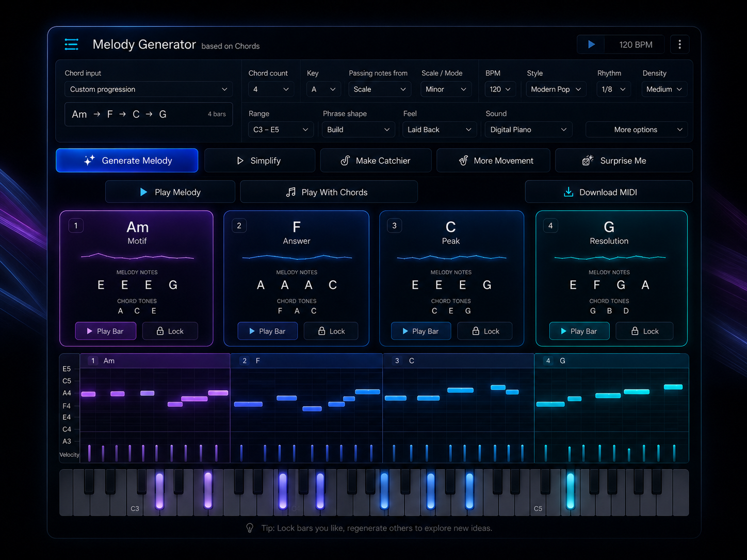Click the sparkle icon on Generate Melody
The height and width of the screenshot is (560, 747).
(89, 160)
